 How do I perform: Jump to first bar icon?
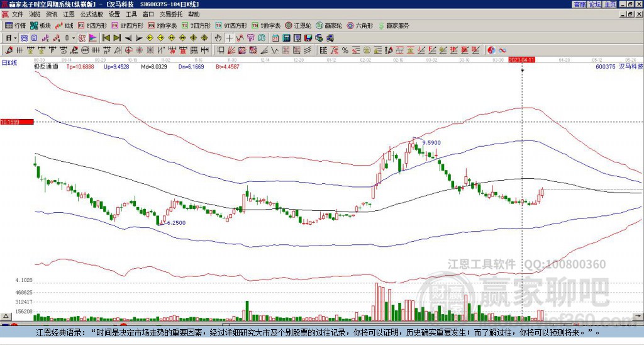pyautogui.click(x=106, y=38)
